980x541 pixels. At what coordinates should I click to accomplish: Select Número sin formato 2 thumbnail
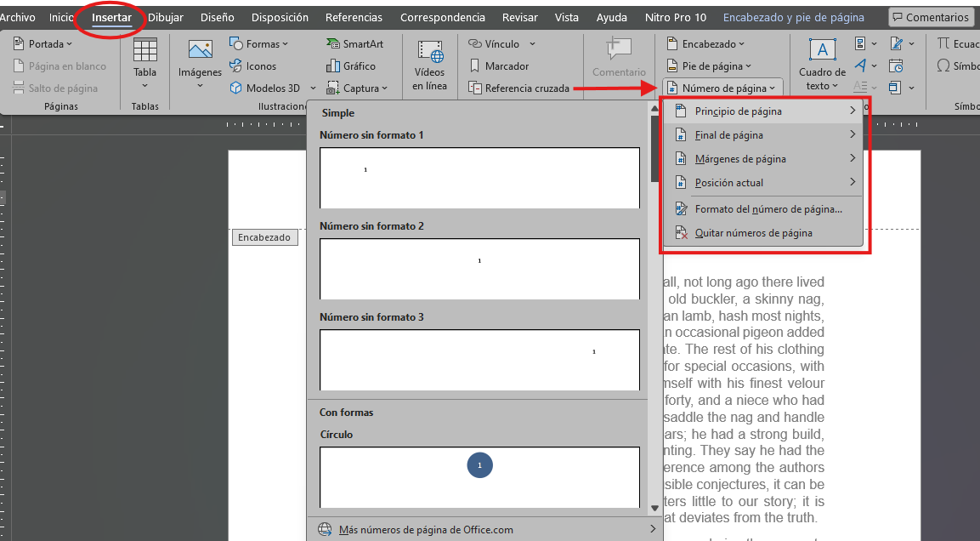479,269
